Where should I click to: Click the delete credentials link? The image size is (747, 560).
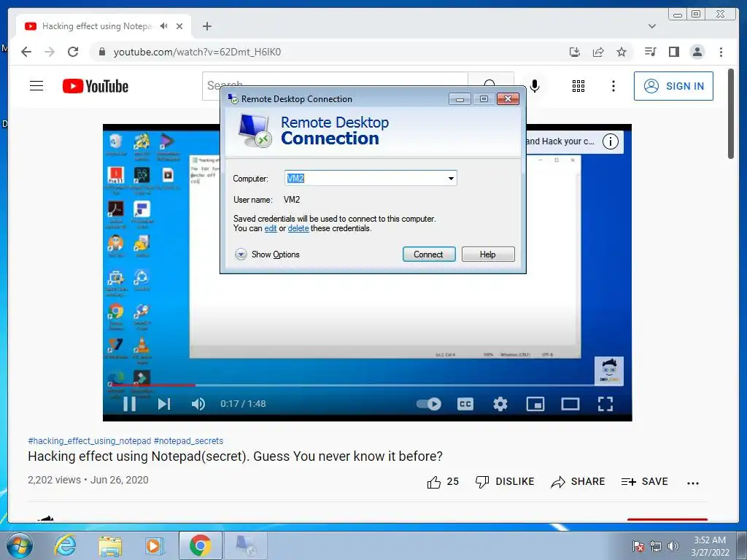pos(298,228)
